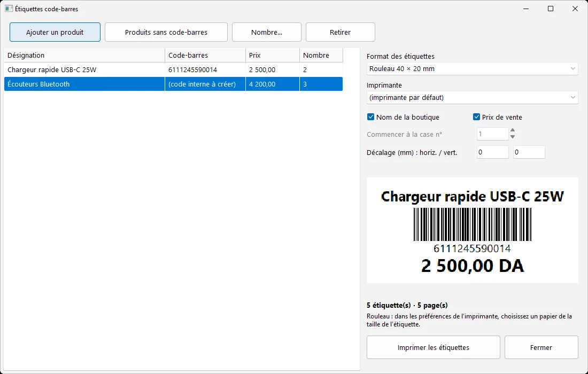Click the 5 étiquette(s) · 5 page(s) summary

[407, 305]
